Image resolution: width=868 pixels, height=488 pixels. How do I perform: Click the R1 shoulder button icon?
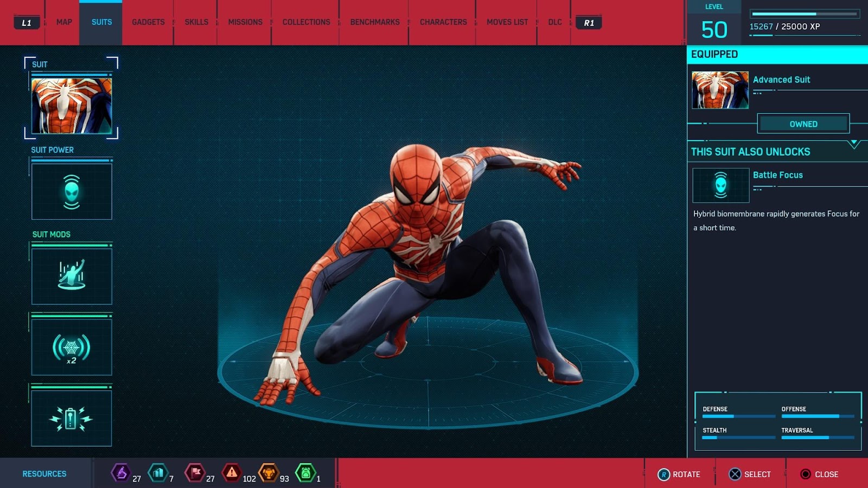(x=589, y=23)
